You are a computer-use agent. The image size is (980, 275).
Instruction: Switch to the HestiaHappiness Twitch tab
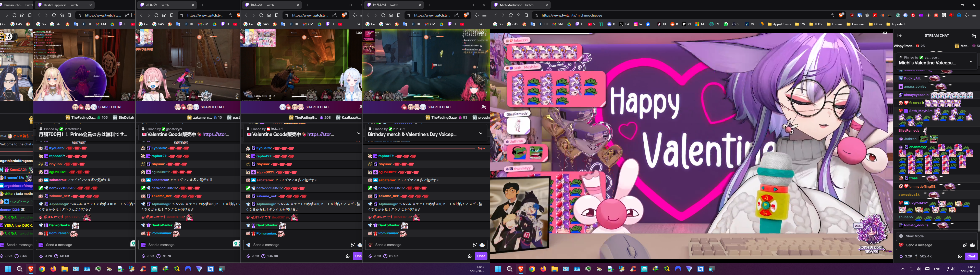[61, 5]
